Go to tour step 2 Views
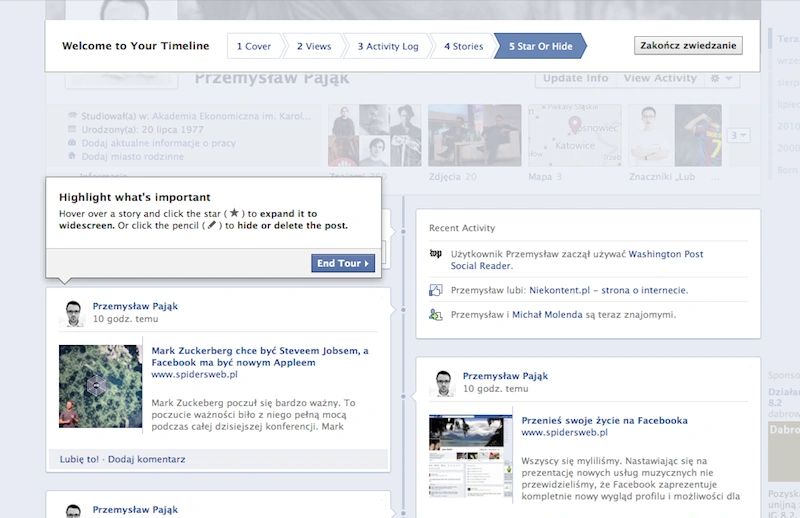 [314, 46]
